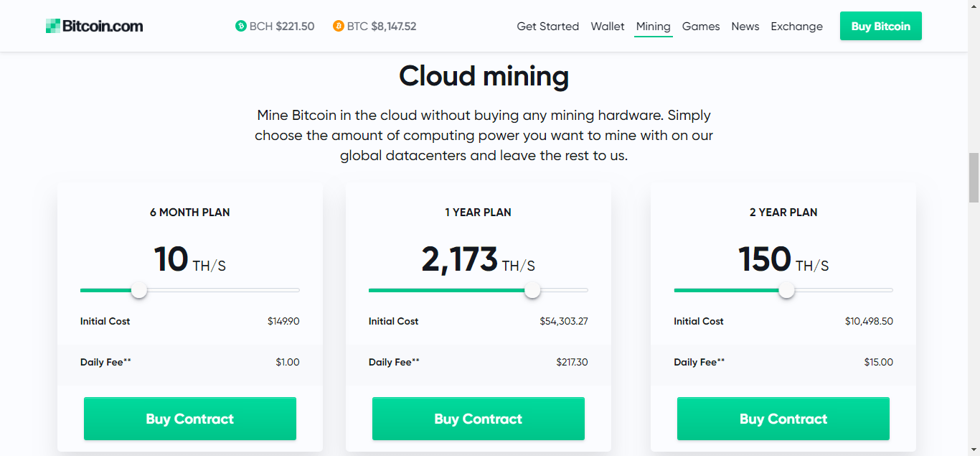This screenshot has width=980, height=456.
Task: Buy Contract for the 2 Year Plan
Action: tap(783, 419)
